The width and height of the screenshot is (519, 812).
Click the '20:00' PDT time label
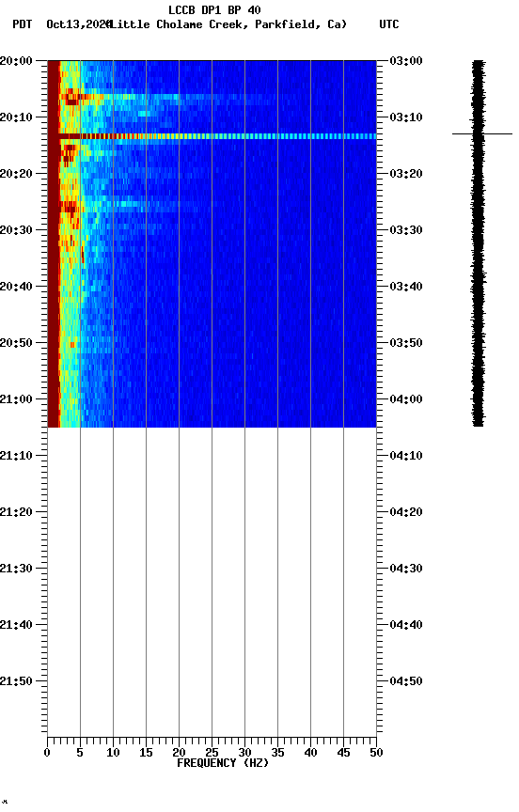point(16,61)
